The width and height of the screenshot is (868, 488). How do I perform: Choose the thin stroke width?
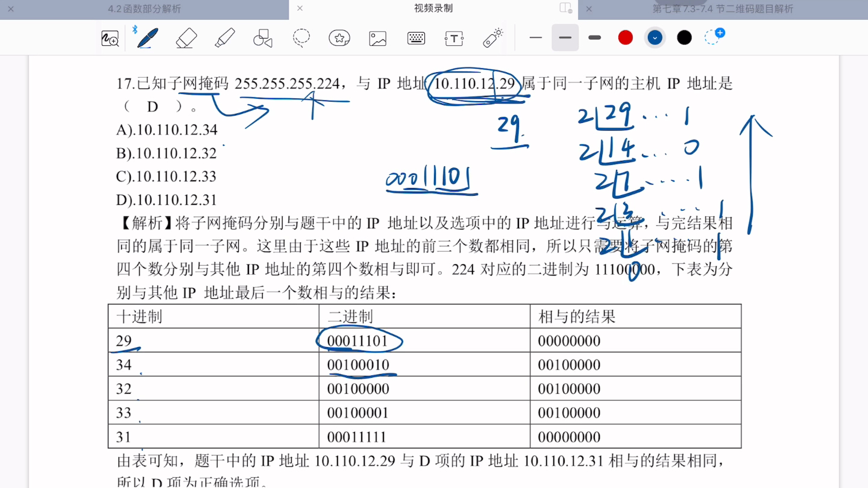pyautogui.click(x=536, y=37)
